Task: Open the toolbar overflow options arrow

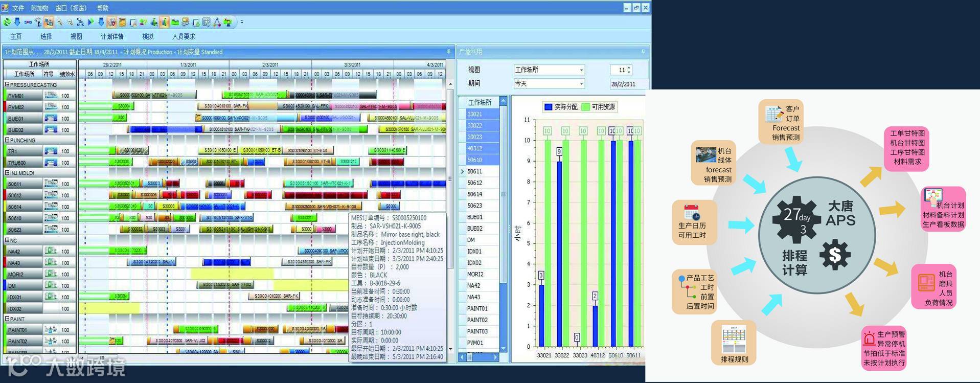Action: pos(242,22)
